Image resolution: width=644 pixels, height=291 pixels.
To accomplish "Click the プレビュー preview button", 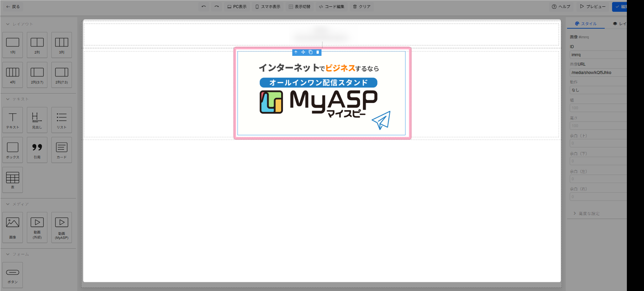I will click(x=593, y=7).
